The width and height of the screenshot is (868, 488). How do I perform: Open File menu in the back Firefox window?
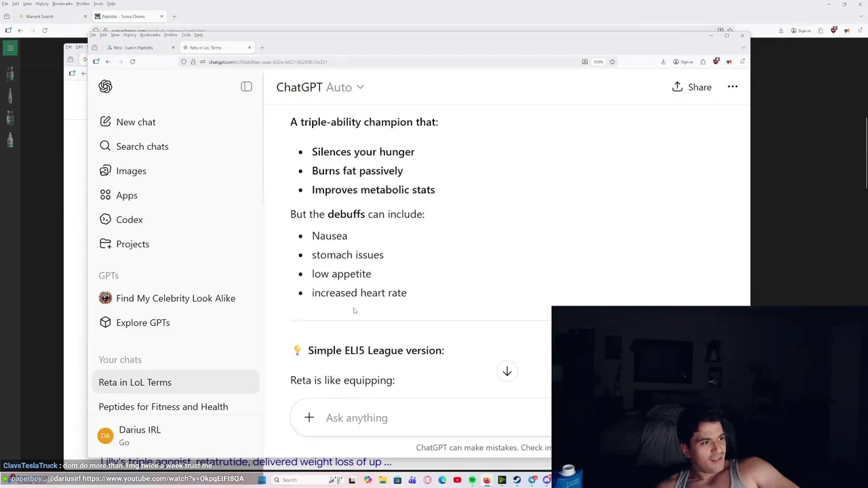[x=5, y=3]
